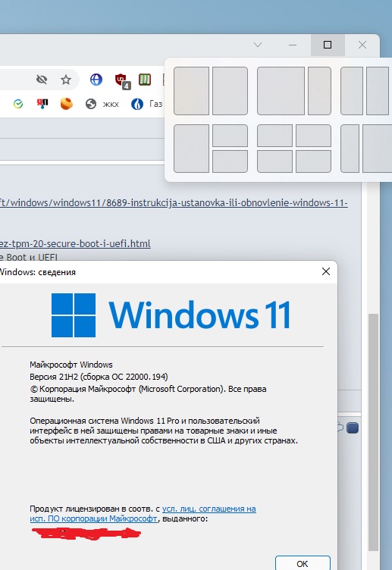Image resolution: width=392 pixels, height=570 pixels.
Task: Toggle the crossed-out eye tracking icon
Action: click(x=42, y=80)
